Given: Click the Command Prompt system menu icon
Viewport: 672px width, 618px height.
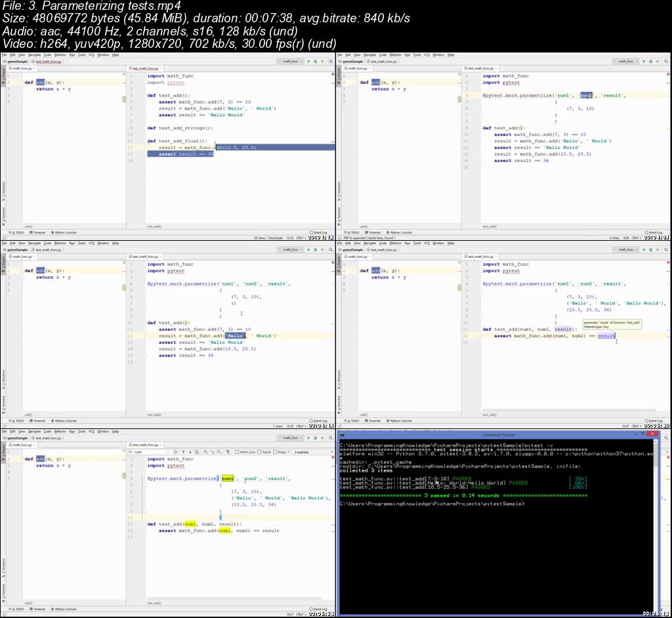Looking at the screenshot, I should pos(343,434).
